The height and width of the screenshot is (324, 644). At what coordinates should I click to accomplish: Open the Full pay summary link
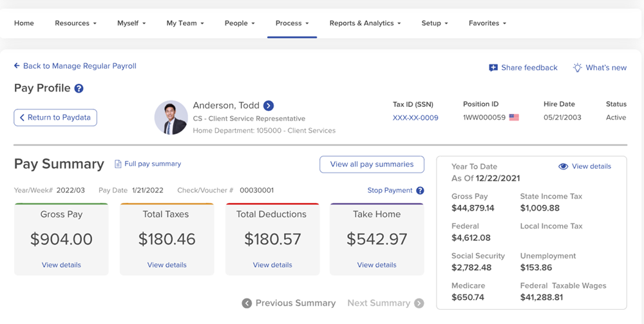pos(153,164)
